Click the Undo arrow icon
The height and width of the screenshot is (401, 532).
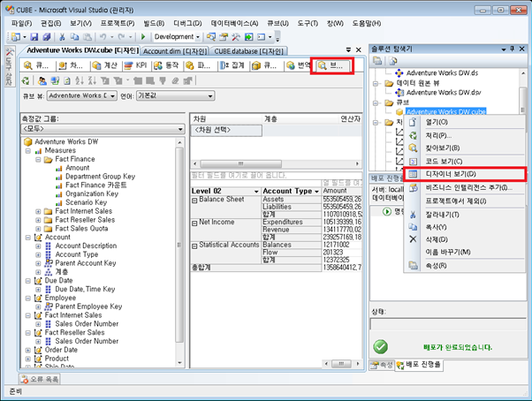103,36
